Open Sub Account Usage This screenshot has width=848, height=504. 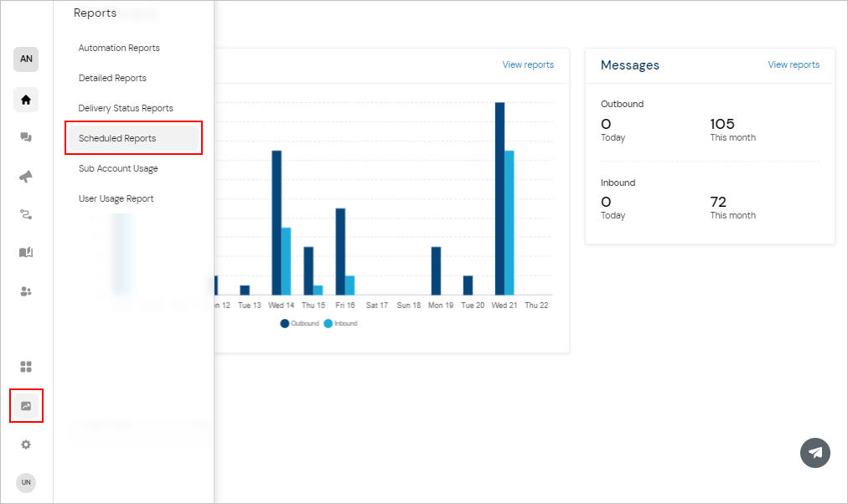point(118,168)
